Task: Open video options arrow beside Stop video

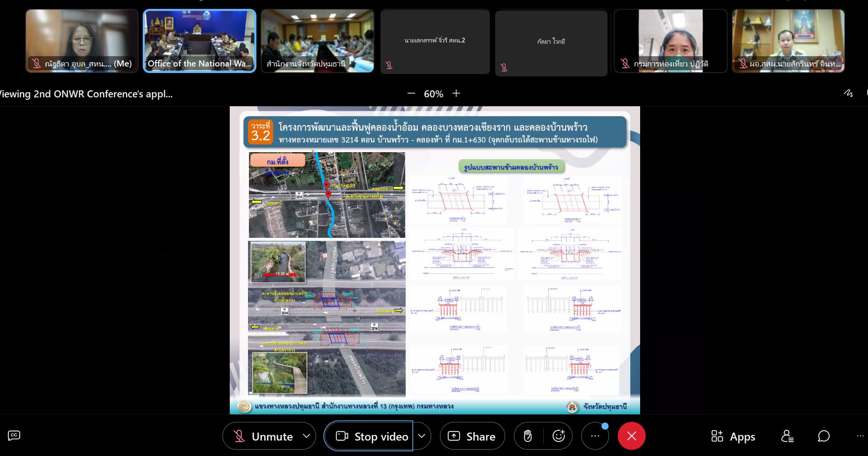Action: click(x=422, y=436)
